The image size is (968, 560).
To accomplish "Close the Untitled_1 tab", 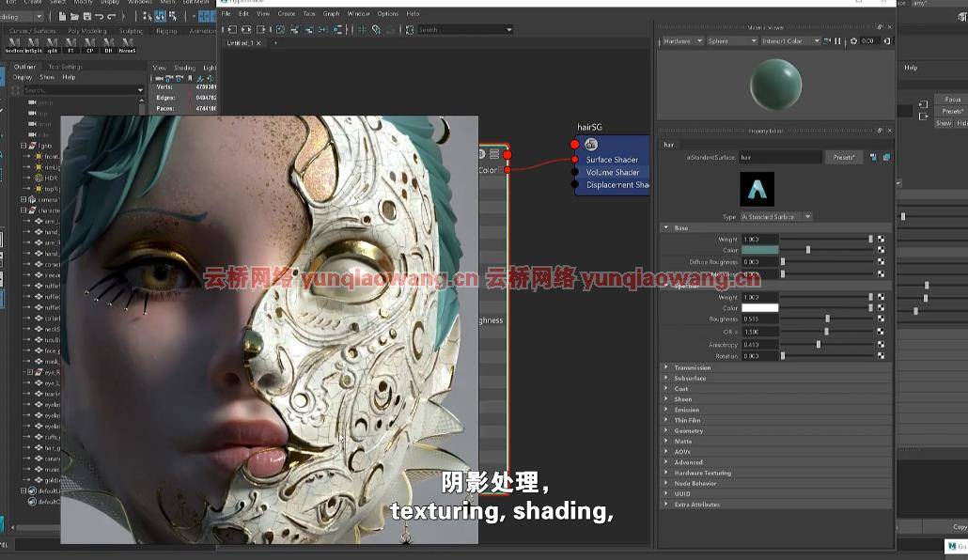I will [x=258, y=43].
